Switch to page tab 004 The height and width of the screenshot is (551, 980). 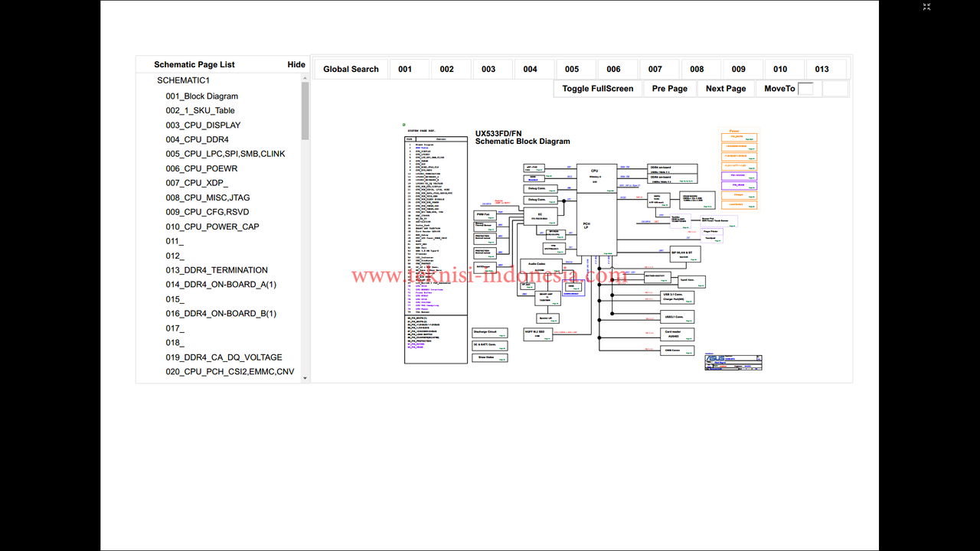coord(531,69)
